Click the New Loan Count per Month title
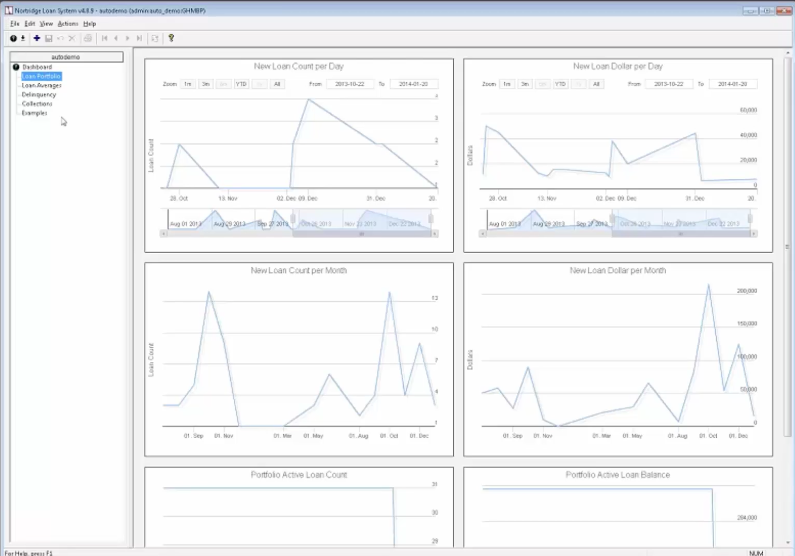The width and height of the screenshot is (795, 556). 299,271
